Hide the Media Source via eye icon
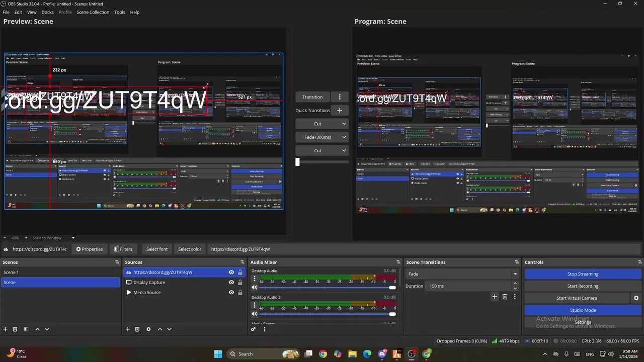 coord(231,293)
